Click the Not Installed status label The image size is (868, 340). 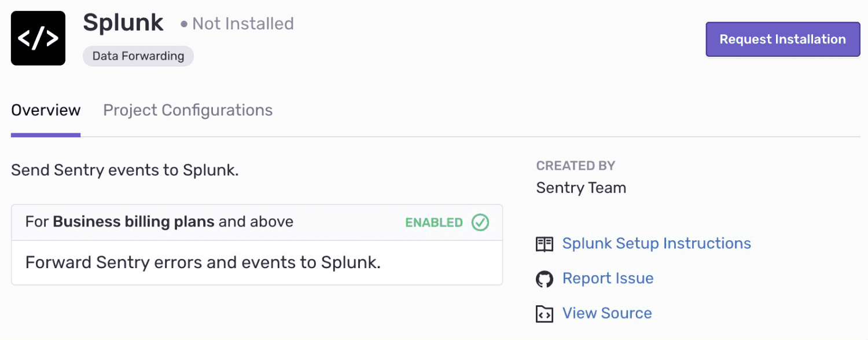tap(242, 24)
